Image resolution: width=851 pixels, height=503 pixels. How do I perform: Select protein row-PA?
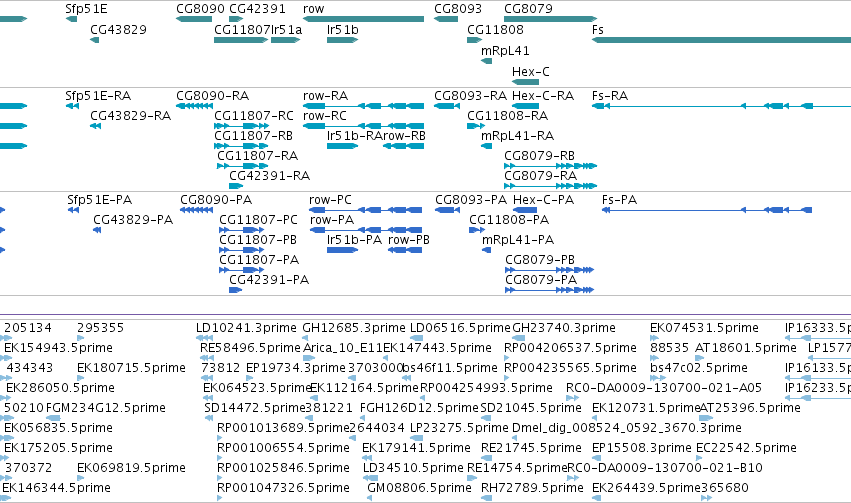tap(332, 220)
